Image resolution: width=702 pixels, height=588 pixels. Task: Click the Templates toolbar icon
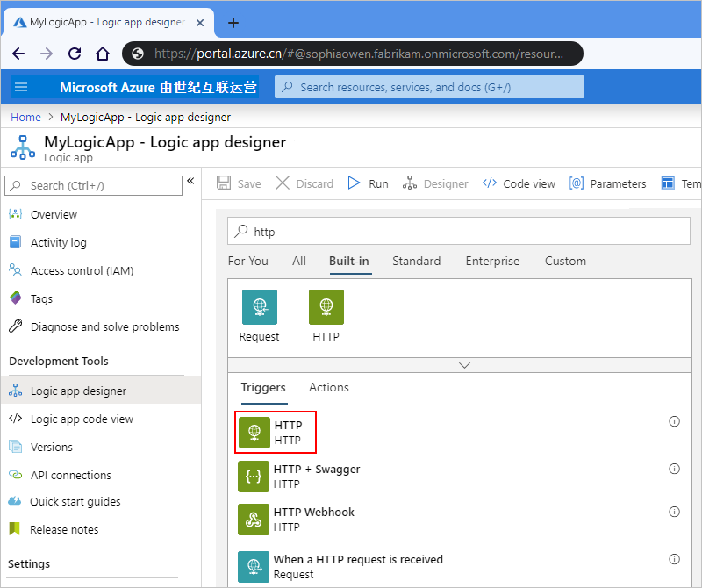(668, 183)
